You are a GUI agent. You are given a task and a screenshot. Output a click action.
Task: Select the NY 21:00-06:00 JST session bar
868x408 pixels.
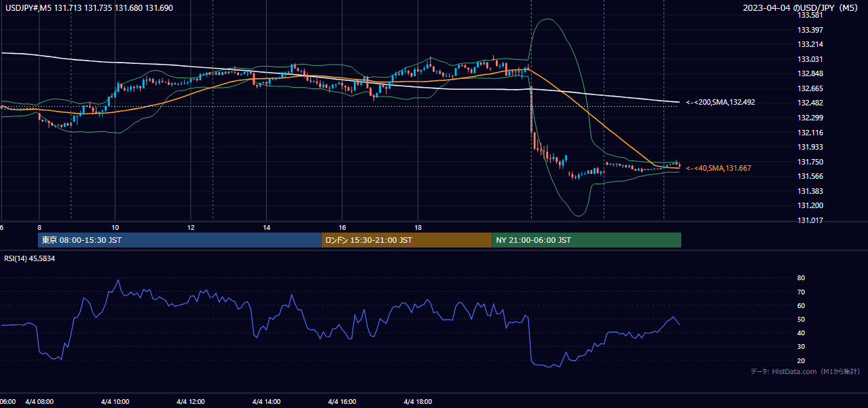click(586, 240)
